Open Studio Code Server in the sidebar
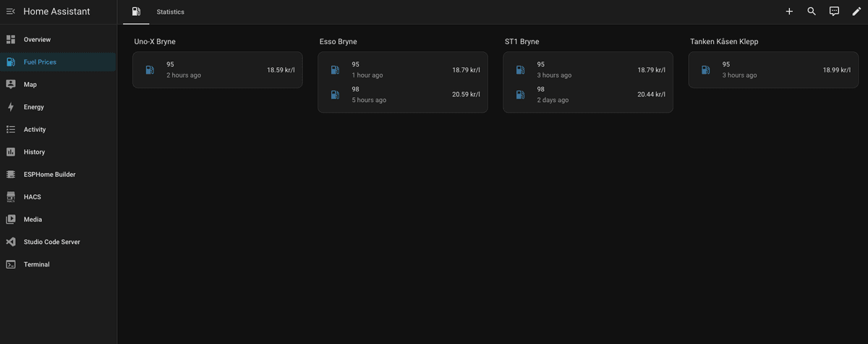Viewport: 868px width, 344px height. coord(58,241)
